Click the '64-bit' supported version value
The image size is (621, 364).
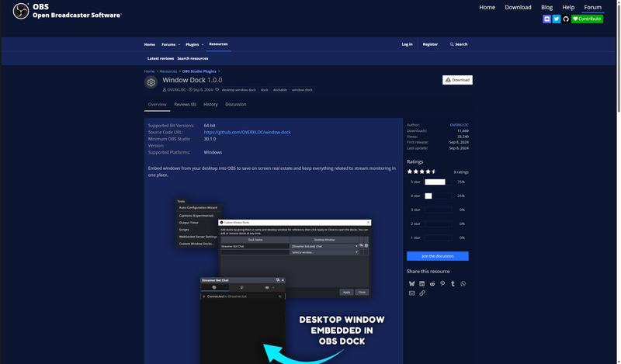coord(210,126)
